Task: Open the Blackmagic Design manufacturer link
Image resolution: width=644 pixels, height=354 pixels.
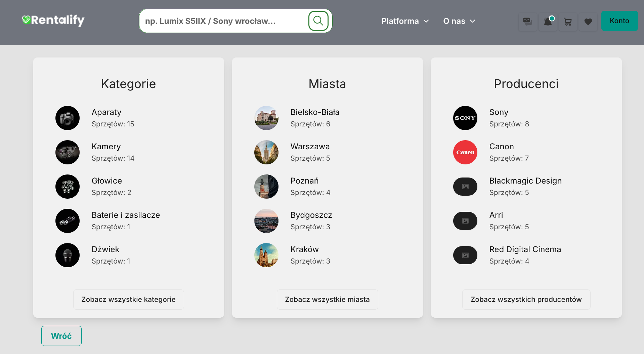Action: coord(525,181)
